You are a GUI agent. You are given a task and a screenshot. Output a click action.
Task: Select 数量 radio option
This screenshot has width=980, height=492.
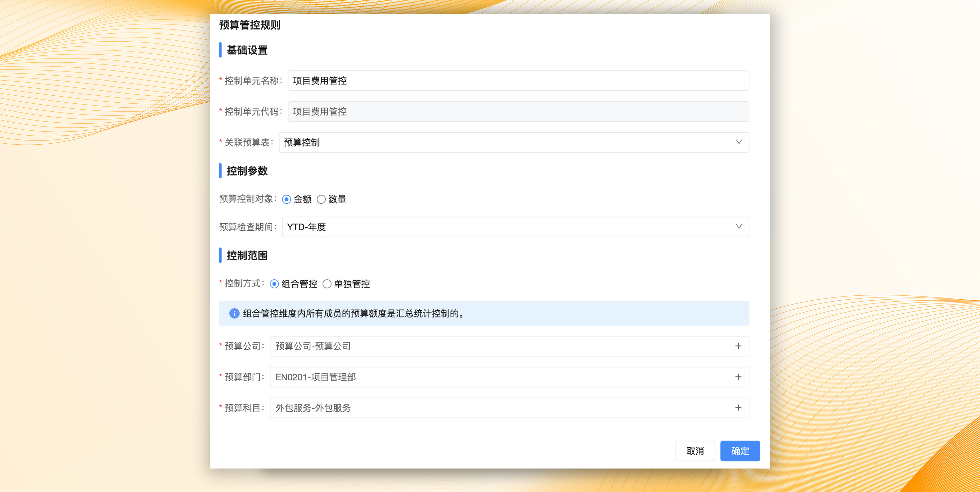[321, 199]
